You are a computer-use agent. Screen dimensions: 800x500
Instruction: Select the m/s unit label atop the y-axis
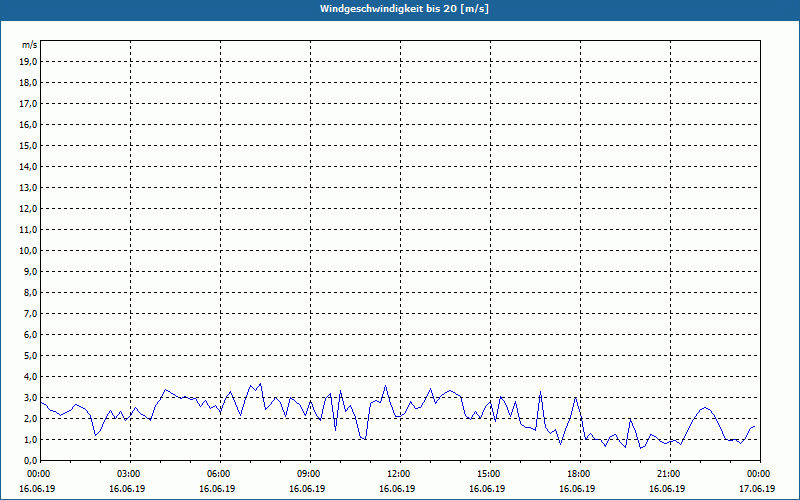coord(30,45)
